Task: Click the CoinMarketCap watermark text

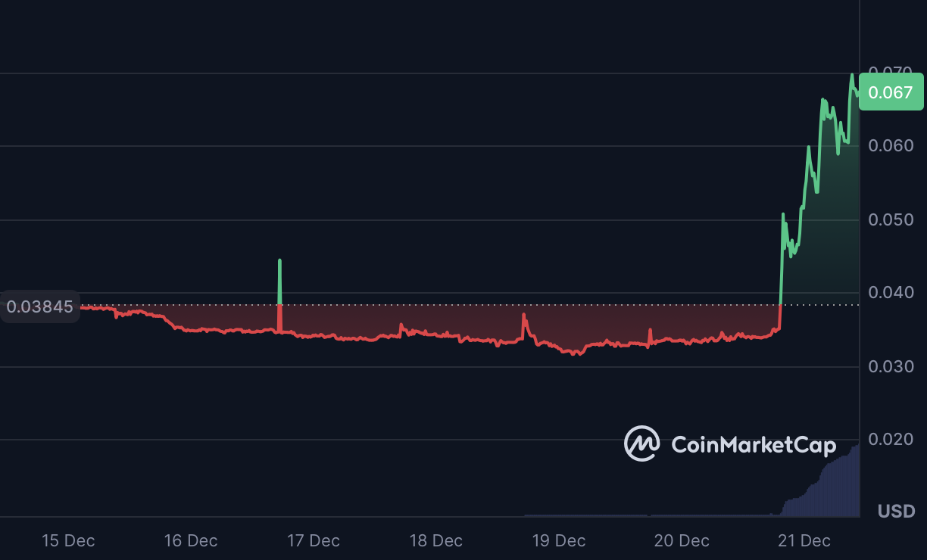Action: [x=754, y=444]
